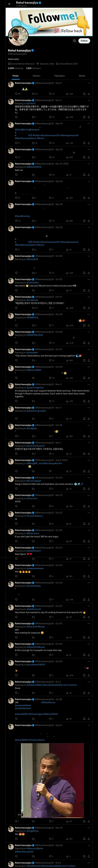Screen dimensions: 98x868
Task: Open the Highlights tab
Action: click(x=60, y=76)
